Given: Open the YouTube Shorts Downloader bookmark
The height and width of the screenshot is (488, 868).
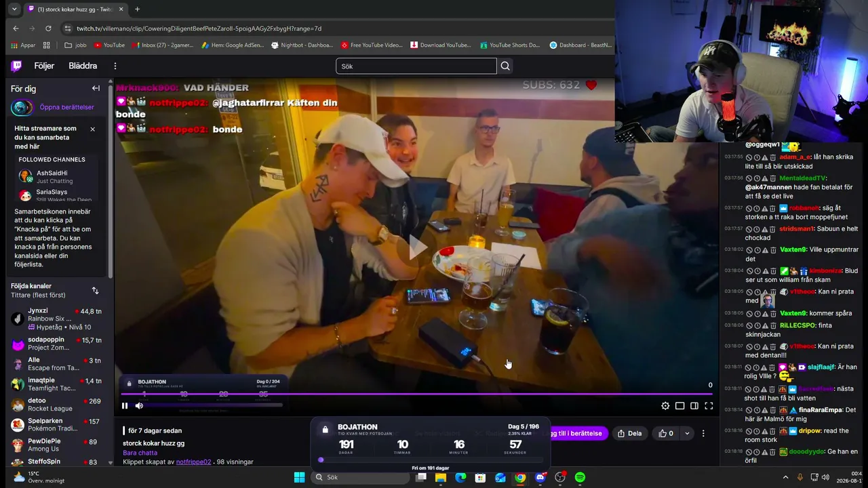Looking at the screenshot, I should [x=510, y=45].
